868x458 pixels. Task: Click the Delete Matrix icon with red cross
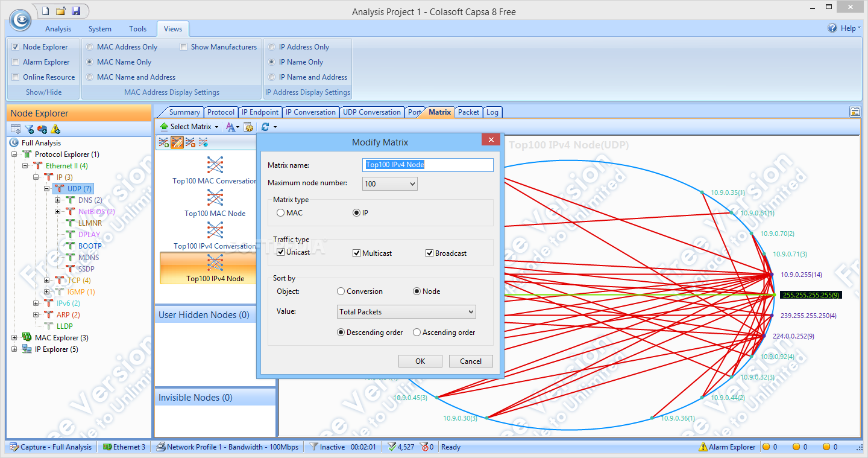tap(190, 142)
